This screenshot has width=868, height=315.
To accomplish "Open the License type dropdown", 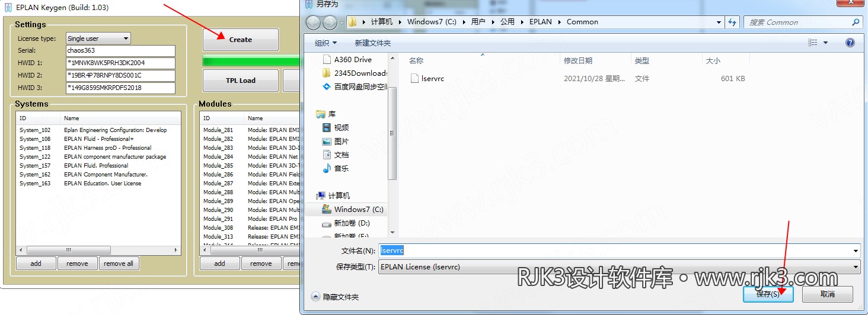I will pyautogui.click(x=98, y=38).
